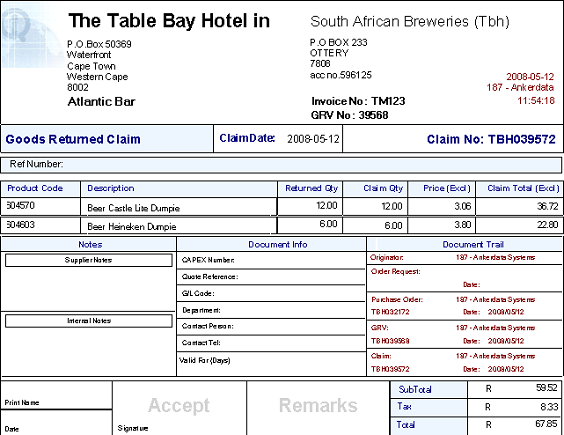Click purchase order TBH032172 reference

390,312
